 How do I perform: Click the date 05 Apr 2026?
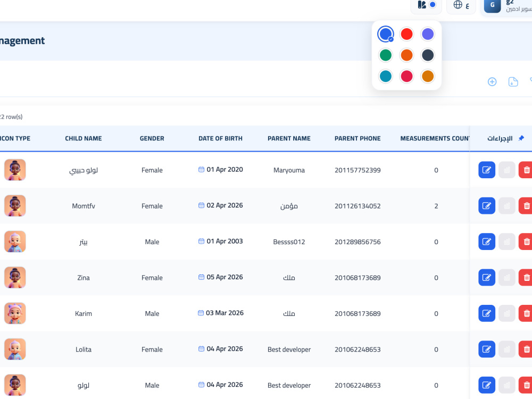pos(221,277)
